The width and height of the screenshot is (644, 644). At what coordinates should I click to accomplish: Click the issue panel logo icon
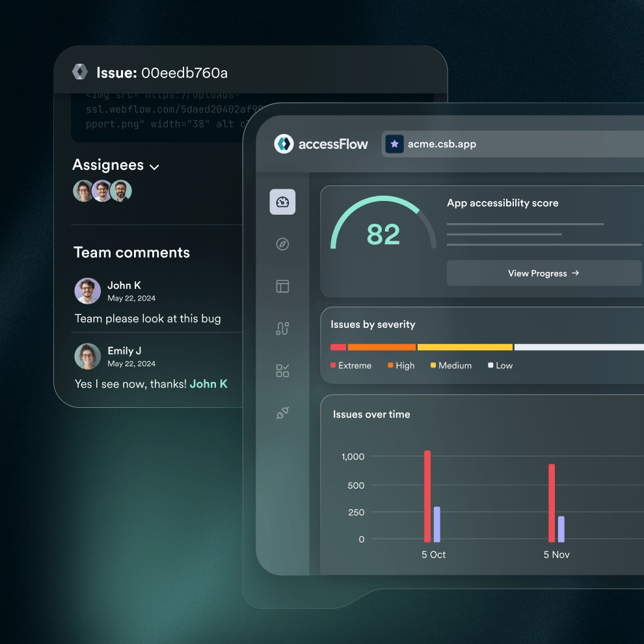click(x=80, y=72)
